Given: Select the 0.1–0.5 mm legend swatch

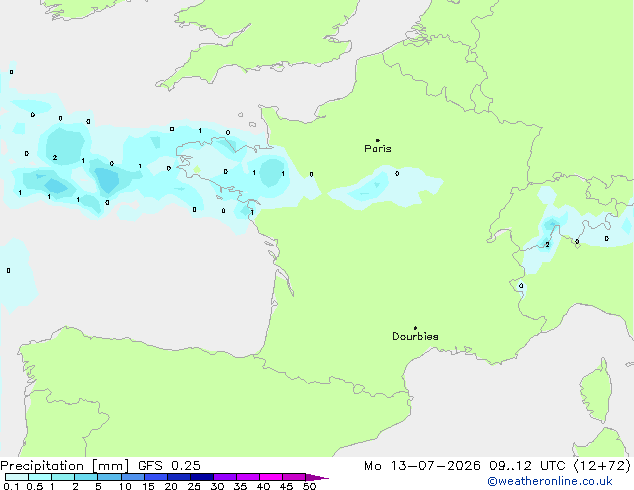Looking at the screenshot, I should click(x=17, y=477).
